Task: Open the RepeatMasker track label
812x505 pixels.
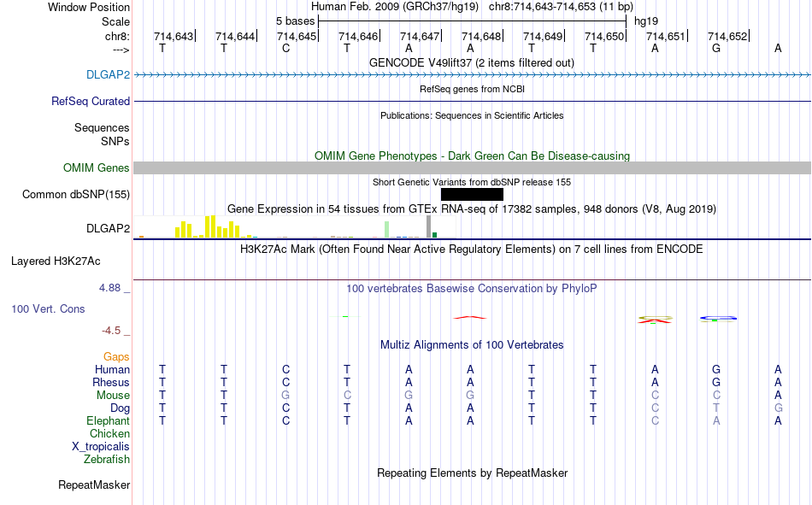Action: click(94, 484)
